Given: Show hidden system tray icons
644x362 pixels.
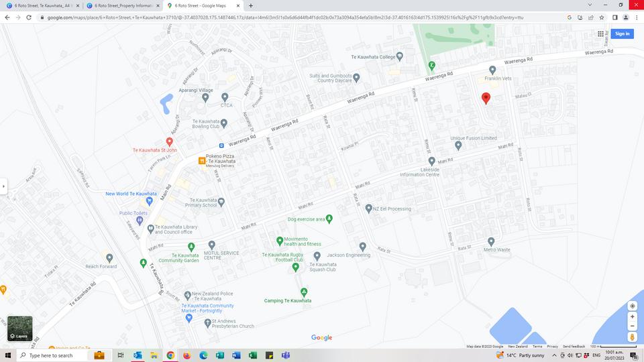Looking at the screenshot, I should 554,355.
